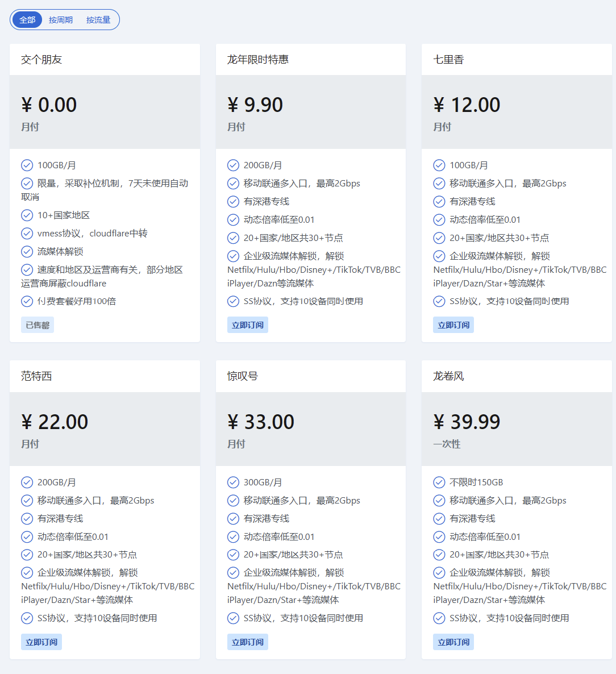Click check icon beside 有深港专线 in 龙卷风
Image resolution: width=616 pixels, height=674 pixels.
click(439, 518)
